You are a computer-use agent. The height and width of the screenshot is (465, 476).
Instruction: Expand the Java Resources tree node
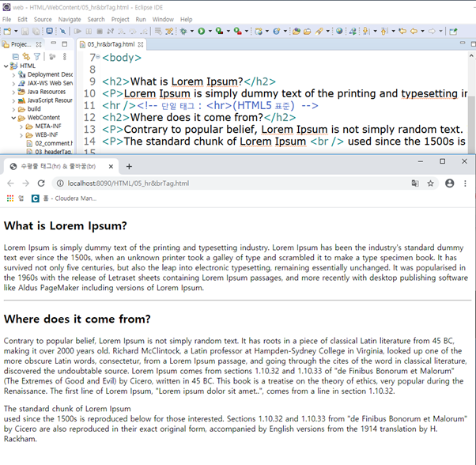point(13,92)
